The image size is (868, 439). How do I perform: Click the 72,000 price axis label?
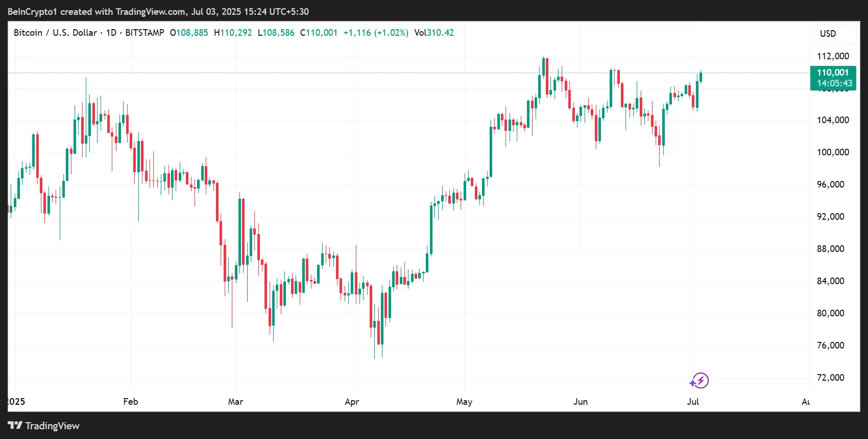pyautogui.click(x=830, y=378)
